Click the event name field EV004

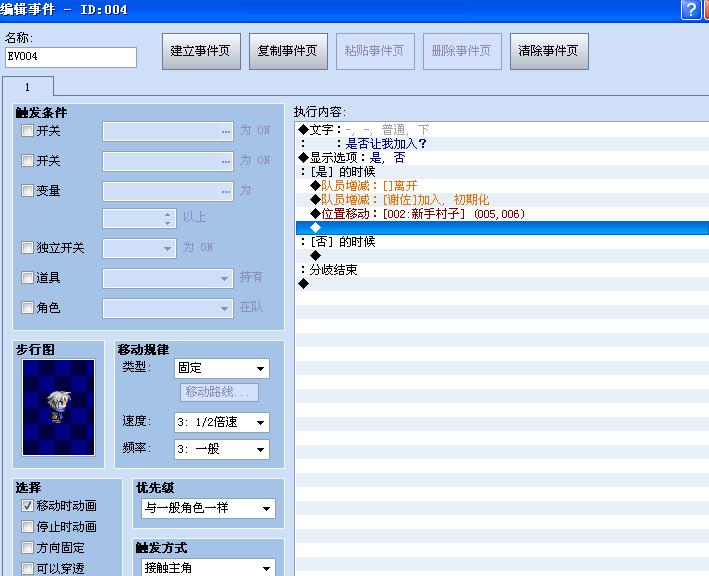click(71, 57)
